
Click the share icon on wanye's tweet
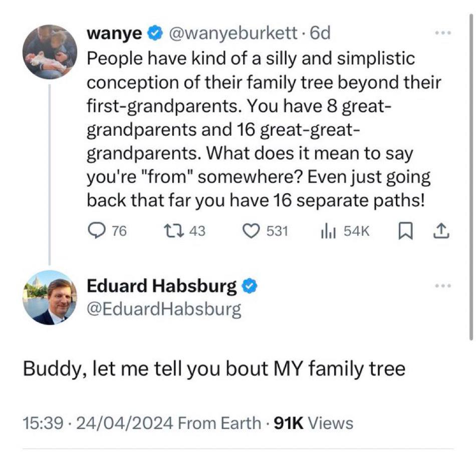click(x=440, y=230)
